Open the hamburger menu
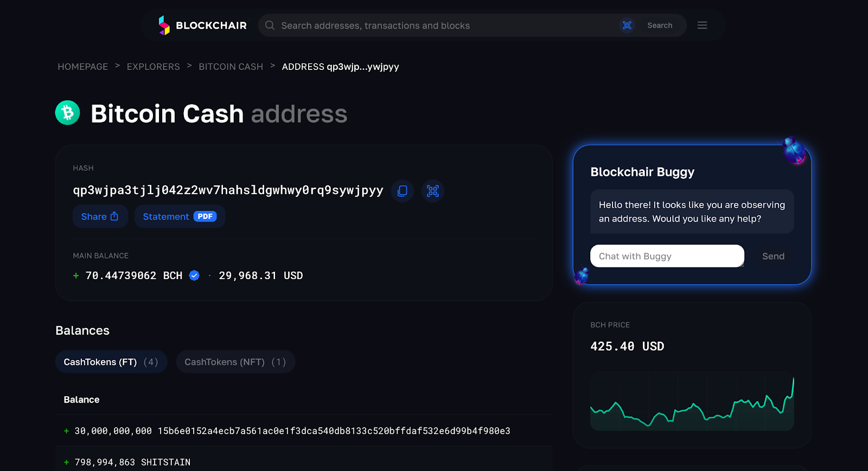This screenshot has height=471, width=868. tap(702, 25)
